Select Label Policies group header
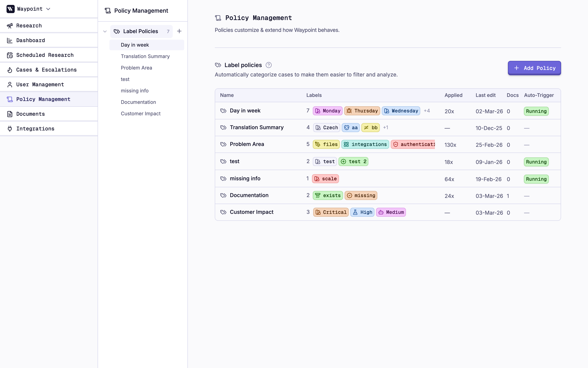 tap(141, 31)
